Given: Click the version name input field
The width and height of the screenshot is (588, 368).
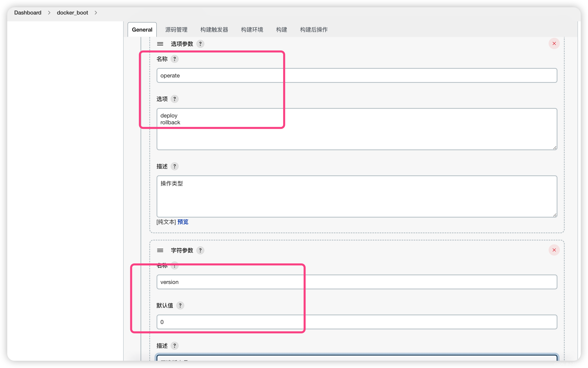Looking at the screenshot, I should pos(356,282).
